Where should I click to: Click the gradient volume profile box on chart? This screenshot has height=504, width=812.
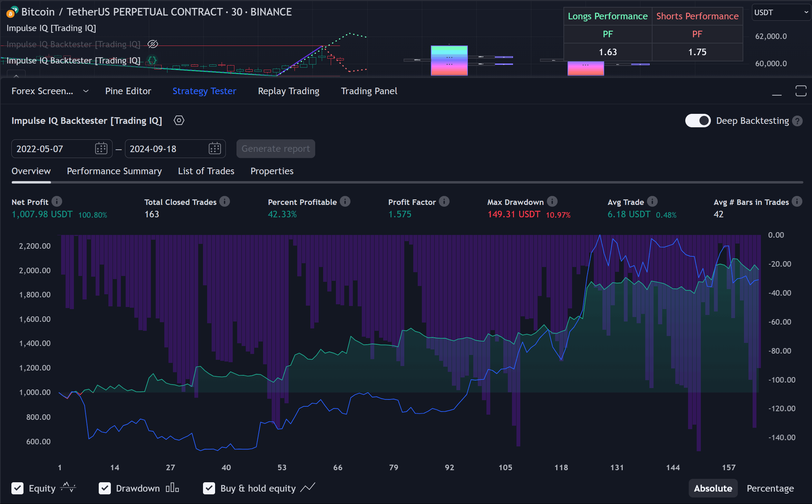(x=449, y=60)
